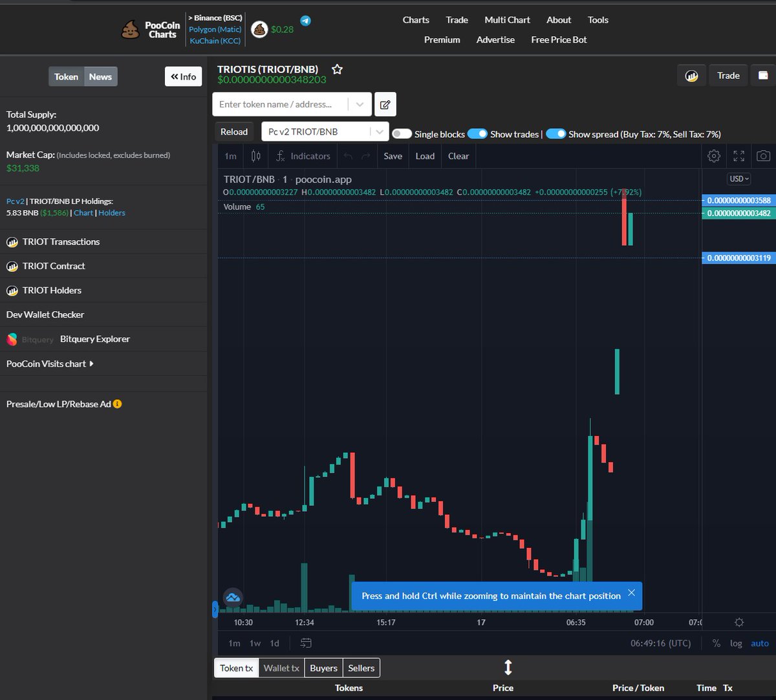Save the chart layout
The height and width of the screenshot is (700, 776).
(x=393, y=156)
